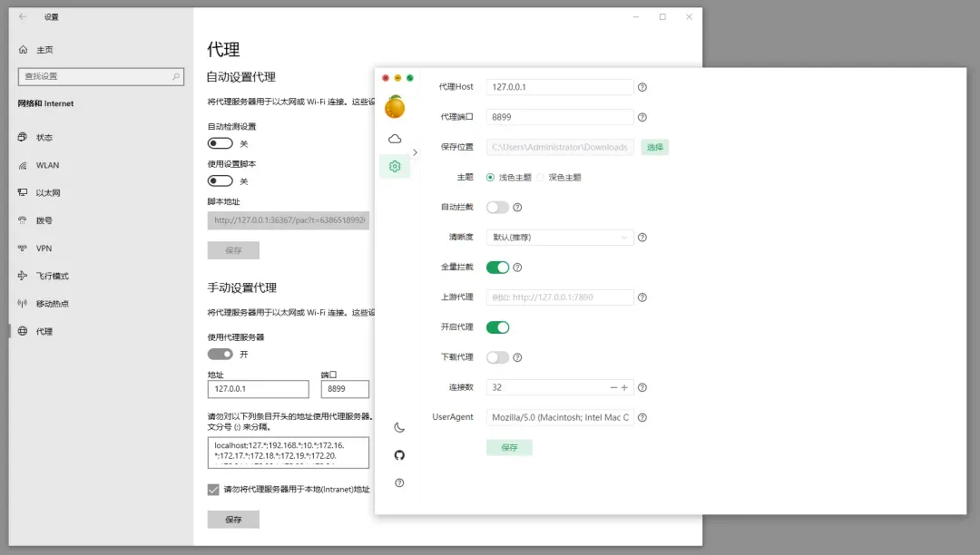Open 状态 settings page
This screenshot has height=555, width=980.
point(100,137)
